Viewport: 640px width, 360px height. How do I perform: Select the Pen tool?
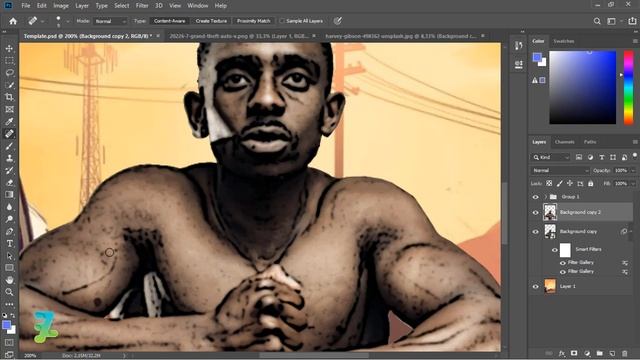coord(9,231)
